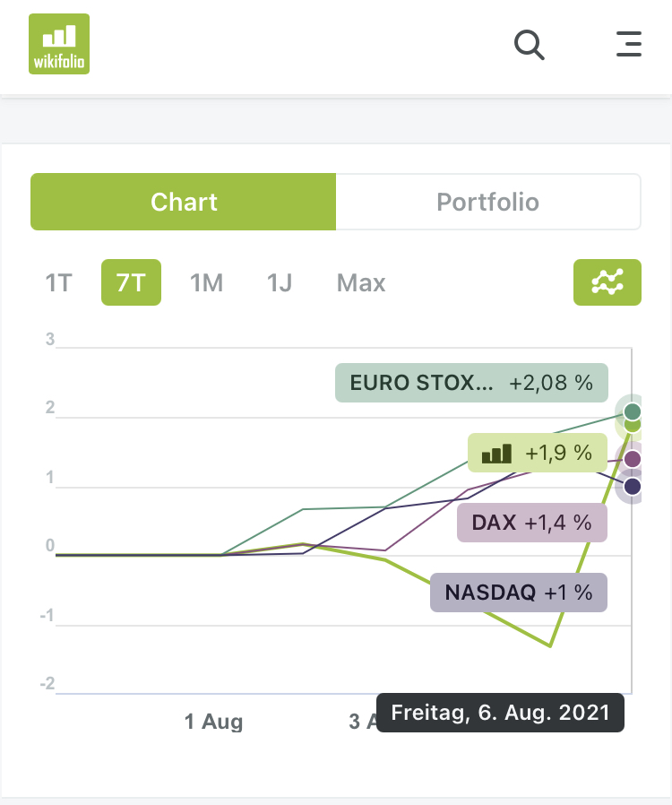Select the 7T time range
Image resolution: width=672 pixels, height=805 pixels.
tap(131, 283)
